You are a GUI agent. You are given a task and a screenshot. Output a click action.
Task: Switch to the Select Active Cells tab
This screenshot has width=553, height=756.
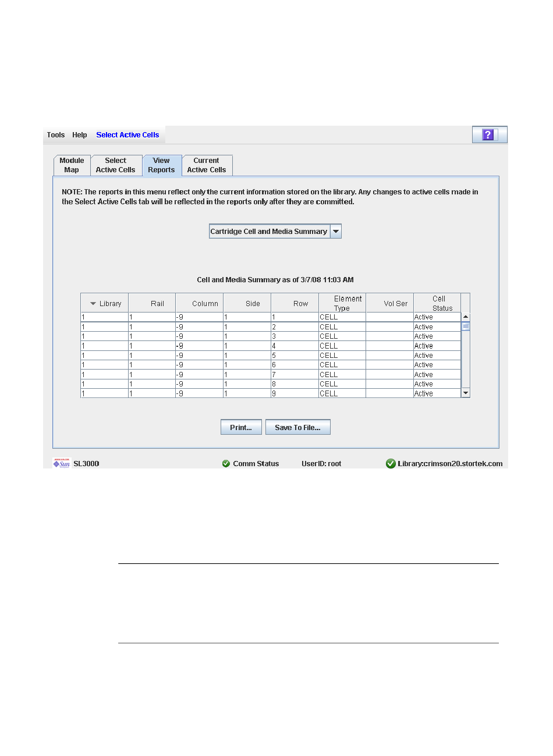point(115,165)
